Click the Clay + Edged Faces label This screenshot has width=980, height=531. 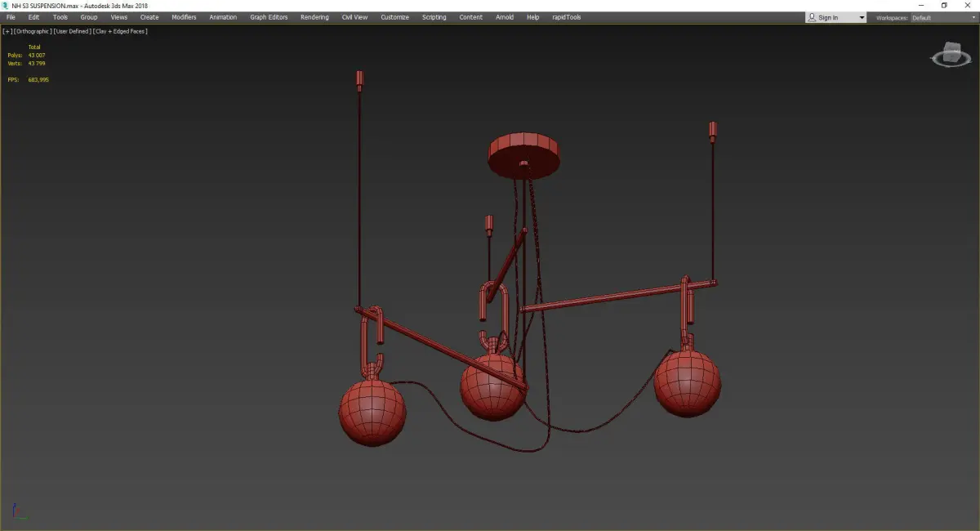click(120, 31)
